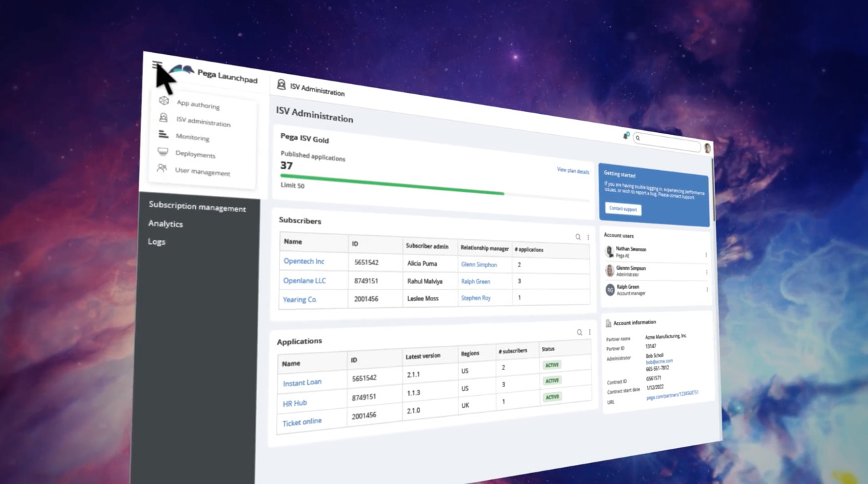Expand options for Glenn Simpson user
This screenshot has height=484, width=868.
click(706, 273)
